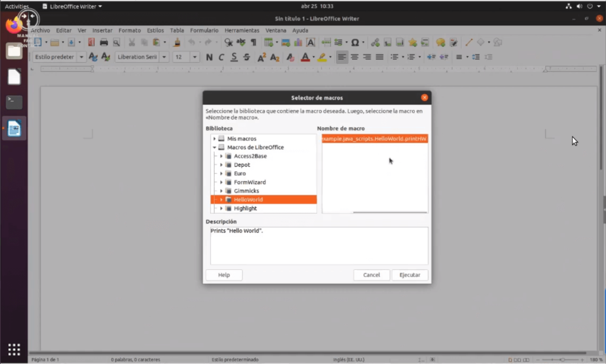
Task: Click the Insert bookmark star icon
Action: pos(412,43)
